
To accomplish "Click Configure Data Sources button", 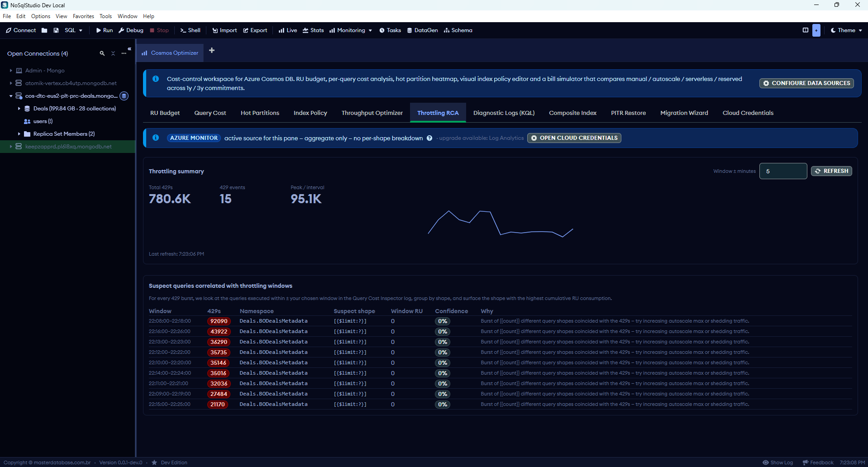I will coord(806,83).
